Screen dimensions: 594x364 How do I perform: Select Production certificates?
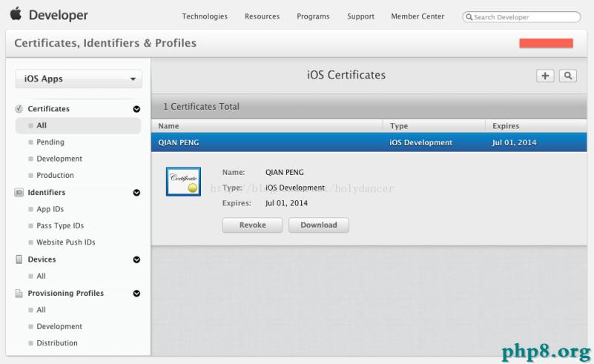click(x=56, y=176)
